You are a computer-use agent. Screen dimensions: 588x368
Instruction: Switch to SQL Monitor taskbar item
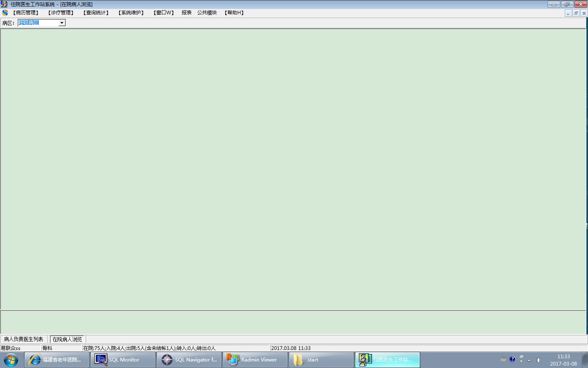point(123,360)
